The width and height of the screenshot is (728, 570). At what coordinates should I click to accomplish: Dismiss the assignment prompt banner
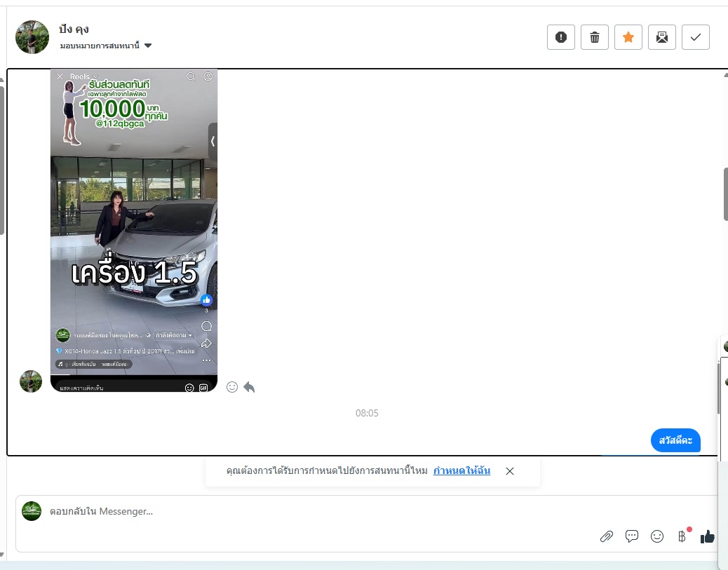click(510, 471)
